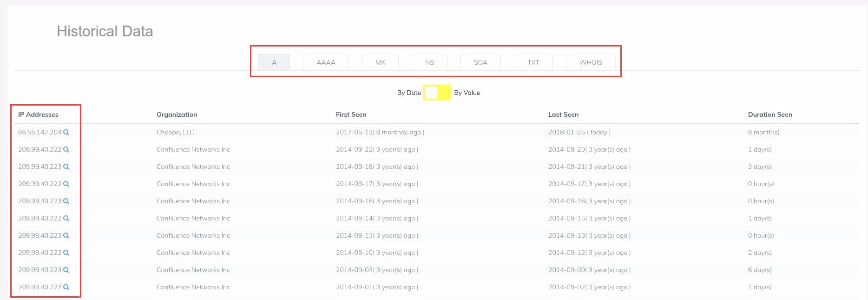Image resolution: width=868 pixels, height=300 pixels.
Task: Click the "IP Addresses" column header
Action: pos(38,114)
